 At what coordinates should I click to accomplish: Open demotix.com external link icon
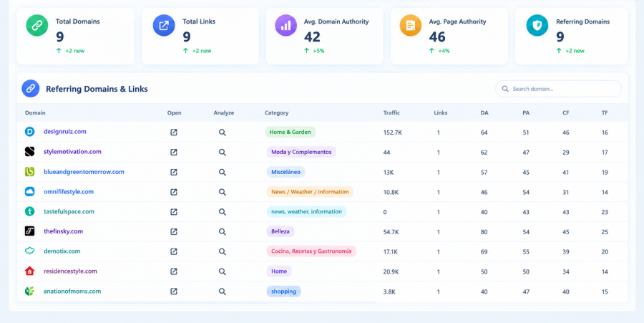174,251
